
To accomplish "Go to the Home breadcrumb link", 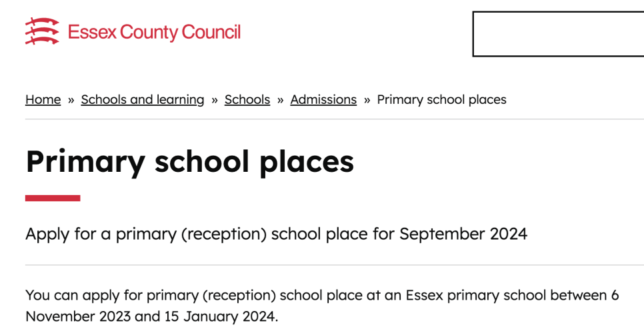I will click(43, 100).
